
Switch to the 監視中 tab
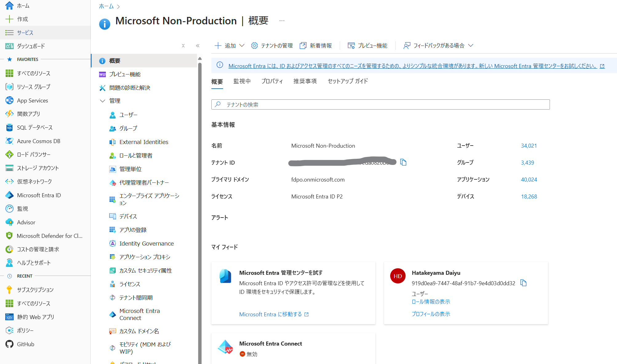tap(242, 81)
